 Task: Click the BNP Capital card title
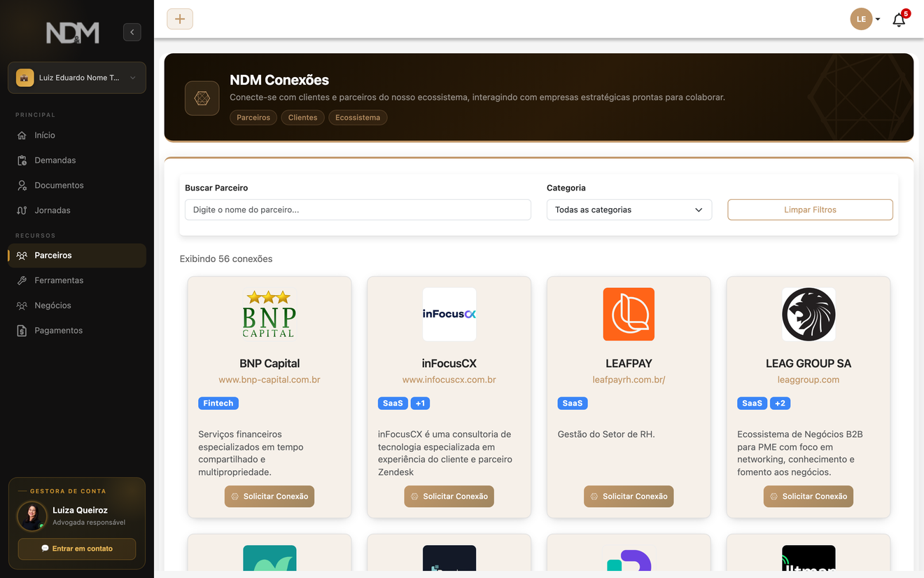(269, 364)
